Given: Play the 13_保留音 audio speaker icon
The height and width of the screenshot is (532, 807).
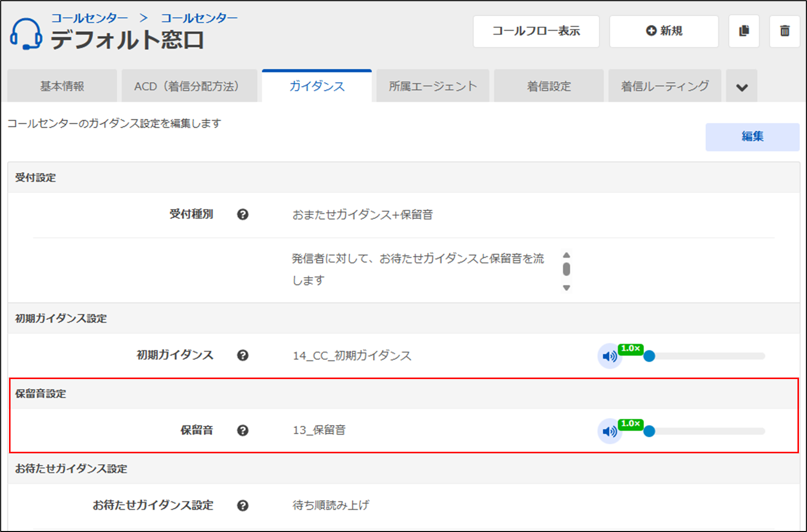Looking at the screenshot, I should click(609, 431).
